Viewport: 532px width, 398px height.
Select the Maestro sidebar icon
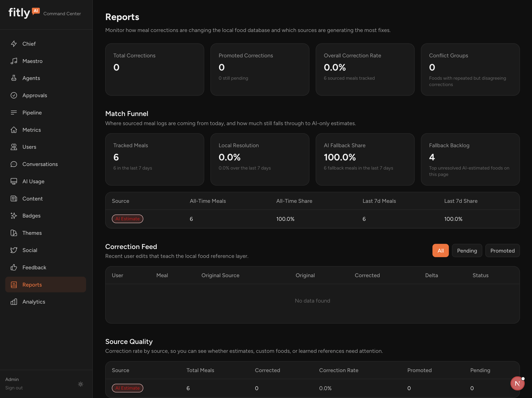coord(14,61)
